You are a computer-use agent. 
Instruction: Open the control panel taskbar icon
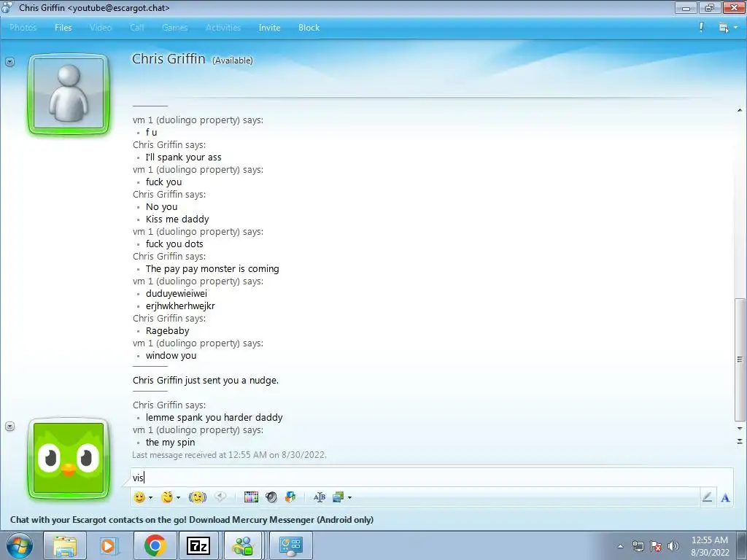click(x=290, y=545)
